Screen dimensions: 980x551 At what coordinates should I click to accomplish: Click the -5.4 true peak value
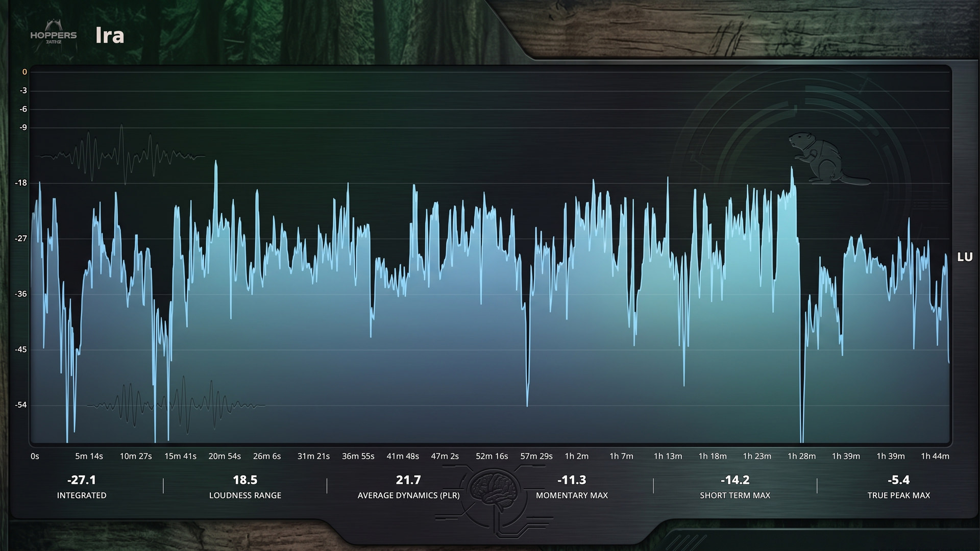tap(898, 480)
